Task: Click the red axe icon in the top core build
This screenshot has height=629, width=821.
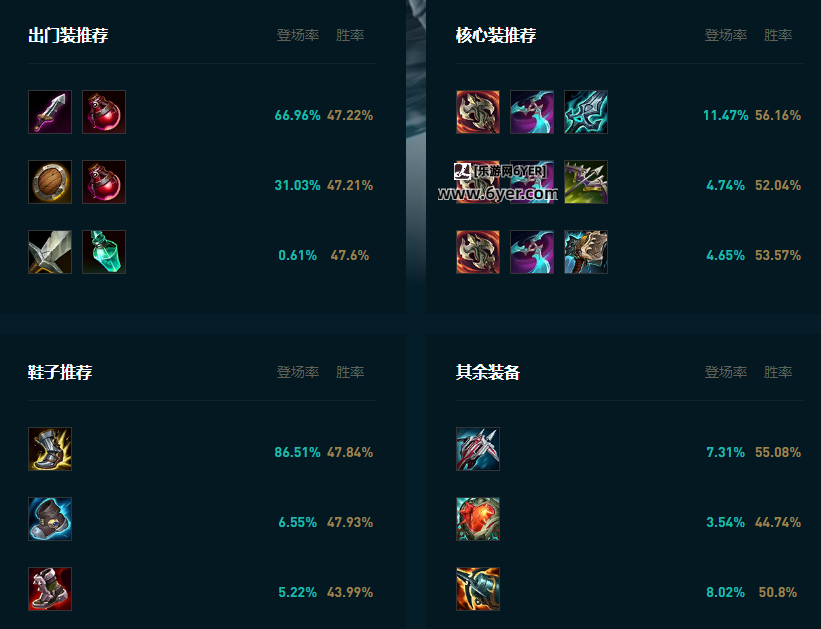Action: pyautogui.click(x=478, y=111)
